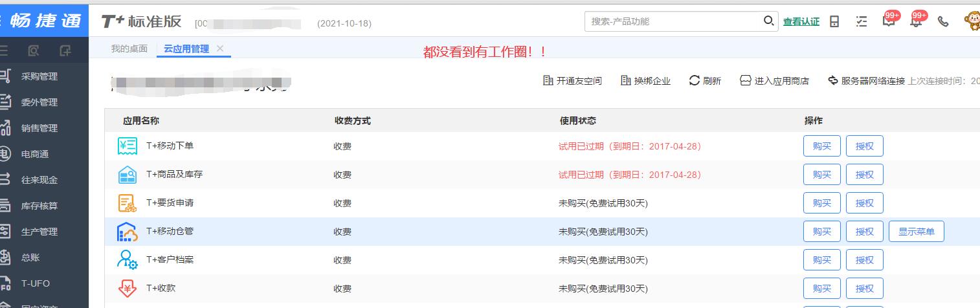Open the 销售管理 sidebar module icon

[5, 128]
